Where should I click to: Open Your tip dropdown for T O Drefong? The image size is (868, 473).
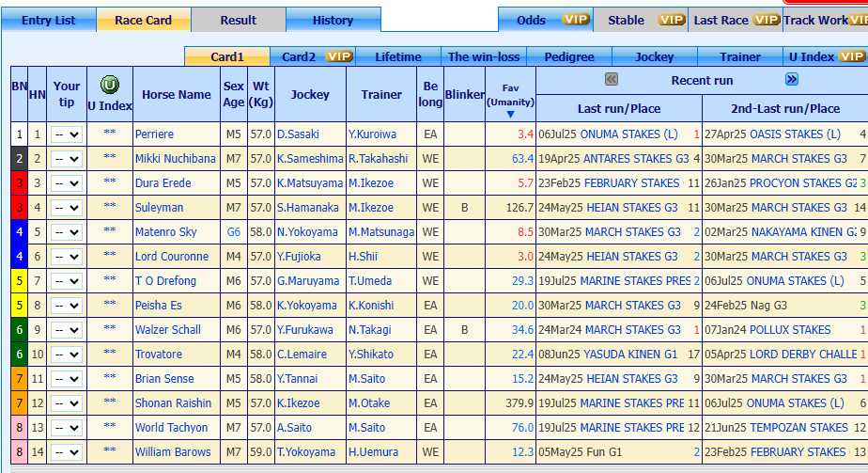[67, 281]
